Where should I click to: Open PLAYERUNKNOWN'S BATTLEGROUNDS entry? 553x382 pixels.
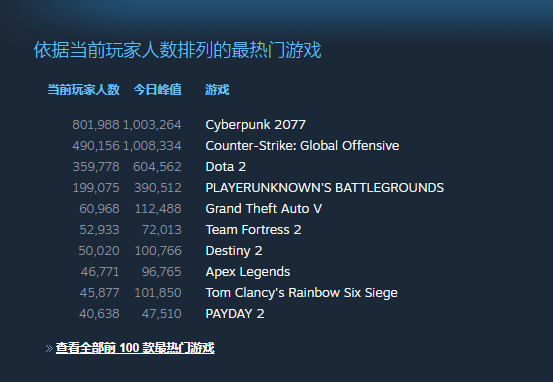click(324, 188)
